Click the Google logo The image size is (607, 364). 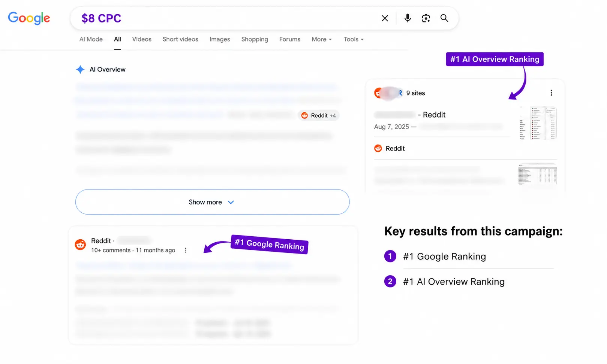point(29,18)
